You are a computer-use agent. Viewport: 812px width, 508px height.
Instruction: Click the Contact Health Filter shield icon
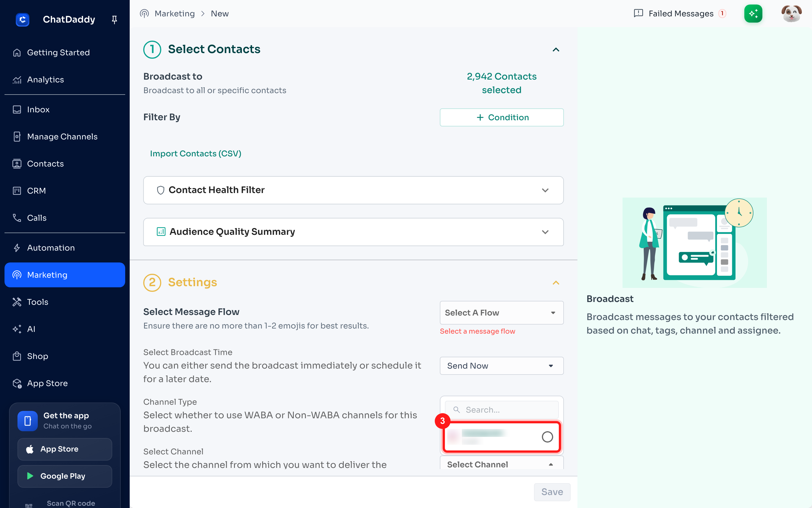coord(161,190)
